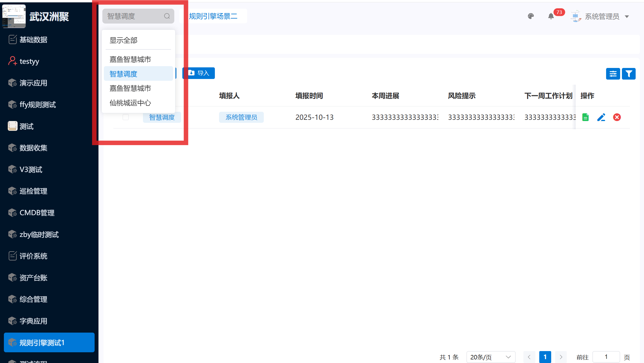Switch to the 规则引擎场景二 tab
Screen dimensions: 644x363
point(213,16)
